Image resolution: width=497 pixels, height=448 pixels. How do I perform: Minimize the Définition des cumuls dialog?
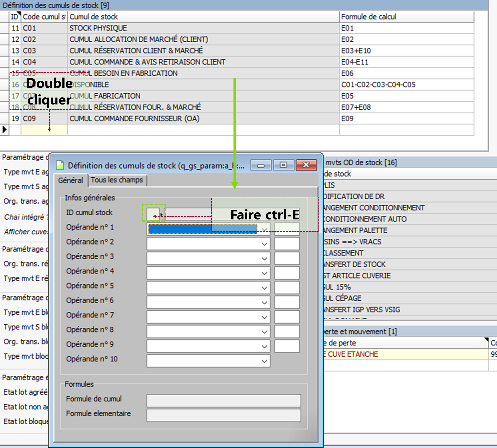[261, 165]
